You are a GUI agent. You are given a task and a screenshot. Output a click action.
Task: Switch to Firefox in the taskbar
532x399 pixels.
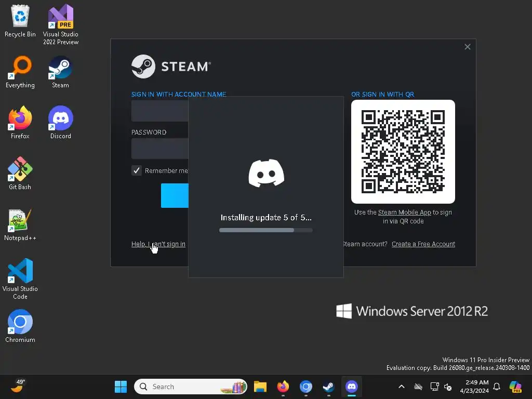(x=283, y=387)
